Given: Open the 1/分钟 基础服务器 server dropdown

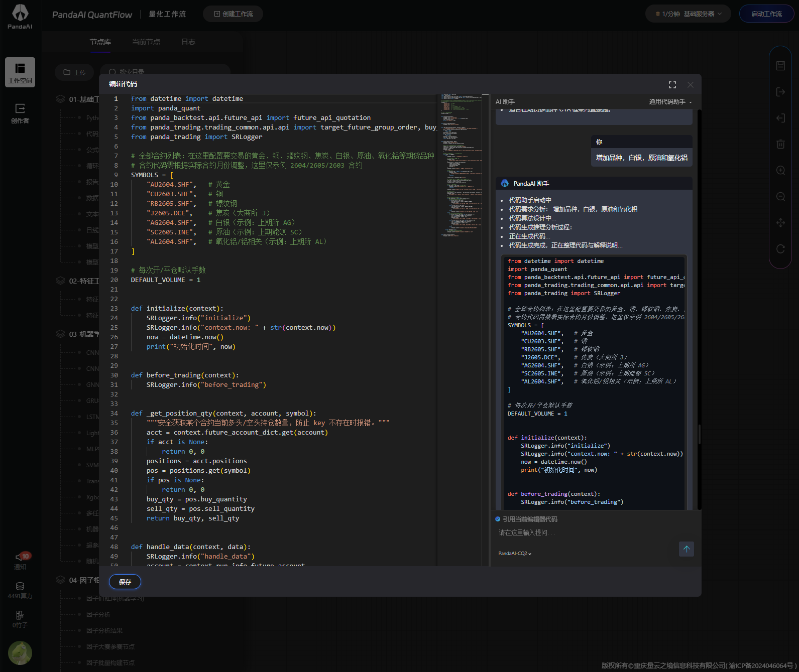Looking at the screenshot, I should [x=689, y=14].
